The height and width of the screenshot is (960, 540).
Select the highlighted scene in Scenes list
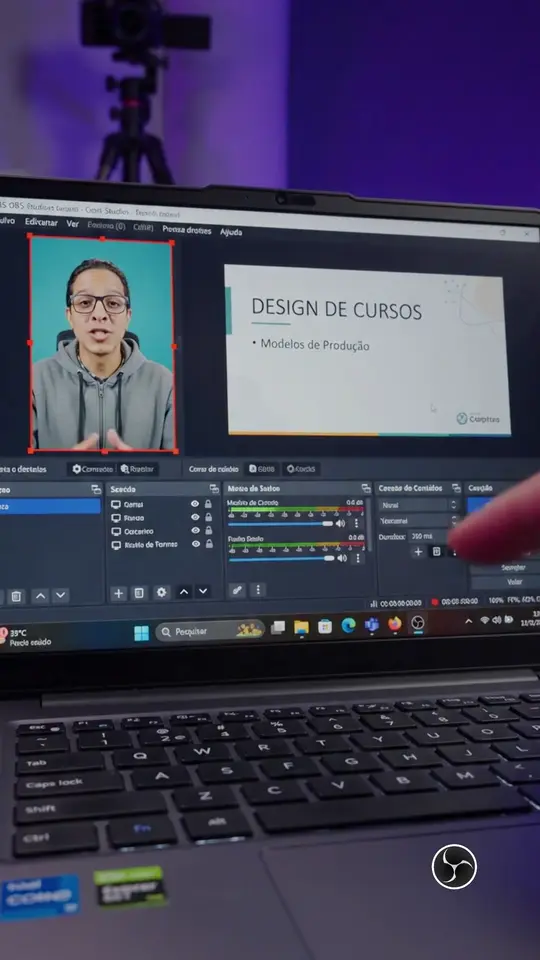tap(49, 506)
